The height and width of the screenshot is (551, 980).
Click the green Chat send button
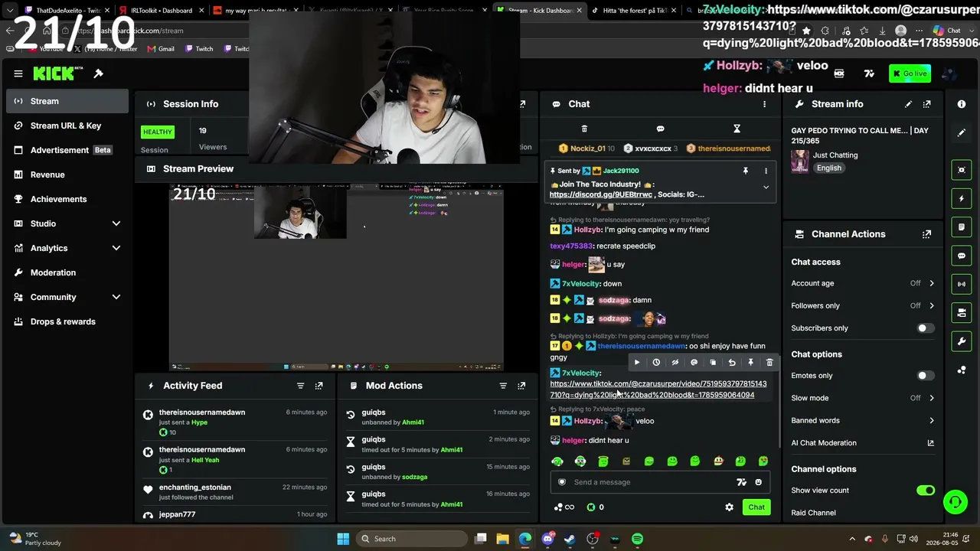756,507
